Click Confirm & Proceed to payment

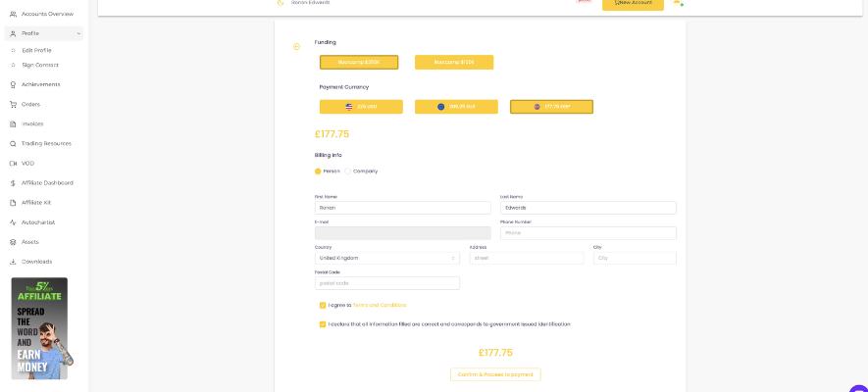[495, 374]
